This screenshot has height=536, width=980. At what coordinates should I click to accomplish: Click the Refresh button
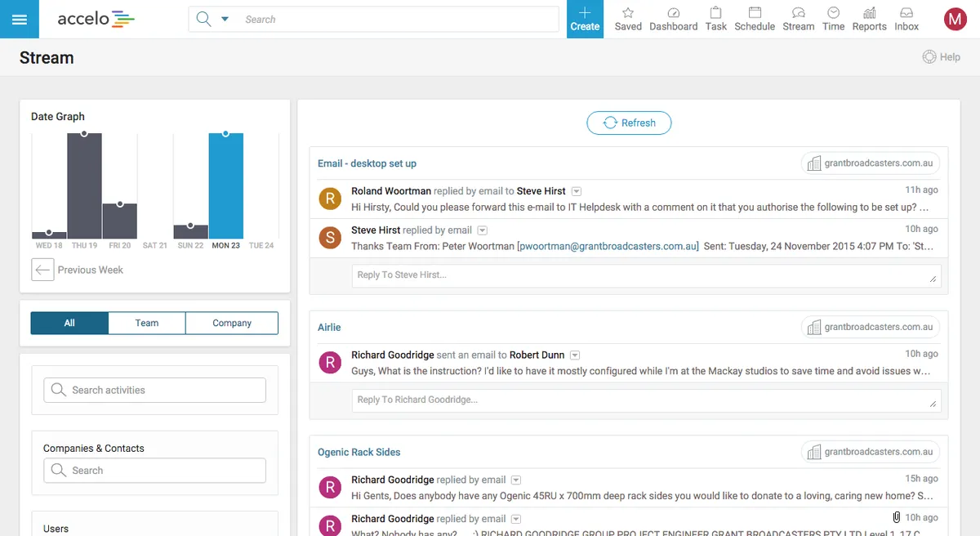tap(629, 123)
